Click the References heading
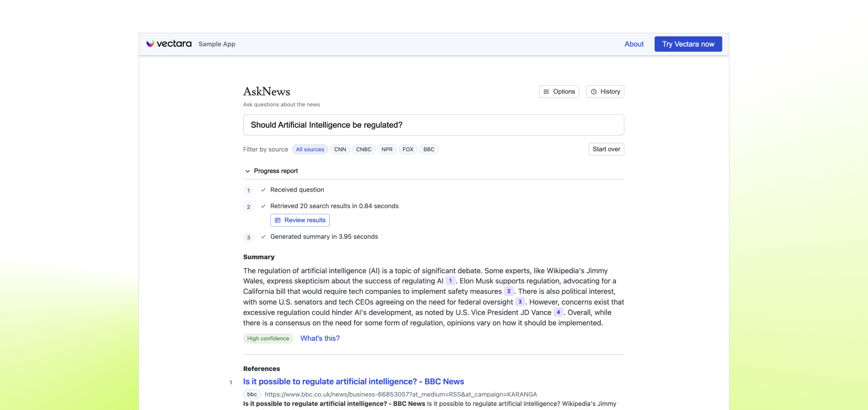Screen dimensions: 868x410 click(262, 369)
